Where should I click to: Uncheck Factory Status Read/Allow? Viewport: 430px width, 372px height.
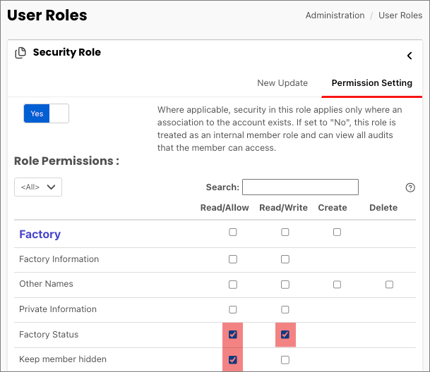click(233, 334)
